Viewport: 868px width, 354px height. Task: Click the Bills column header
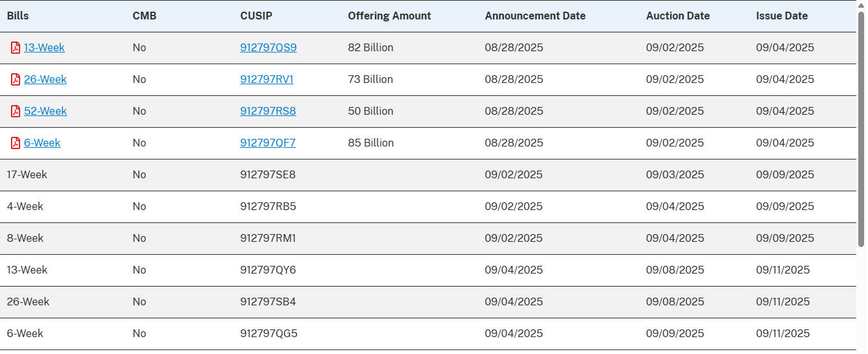tap(18, 16)
